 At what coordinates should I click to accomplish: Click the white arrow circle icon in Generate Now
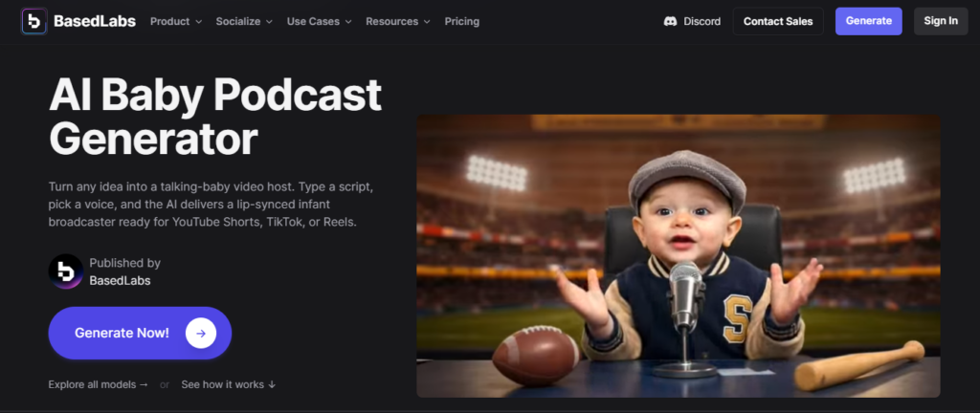(201, 333)
